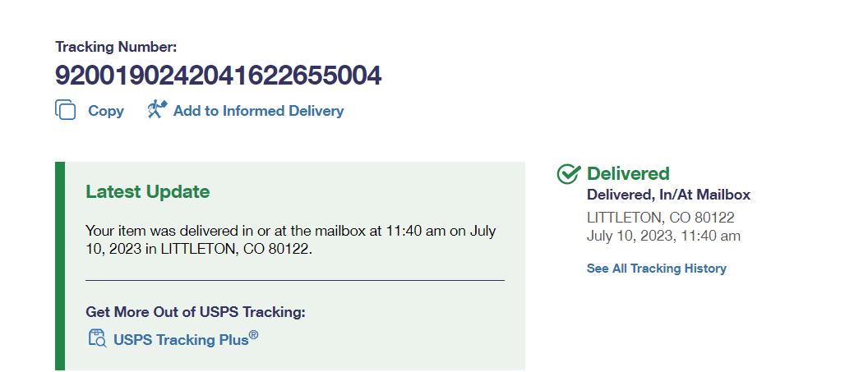868x372 pixels.
Task: Click the USPS Tracking Plus package icon
Action: 97,338
